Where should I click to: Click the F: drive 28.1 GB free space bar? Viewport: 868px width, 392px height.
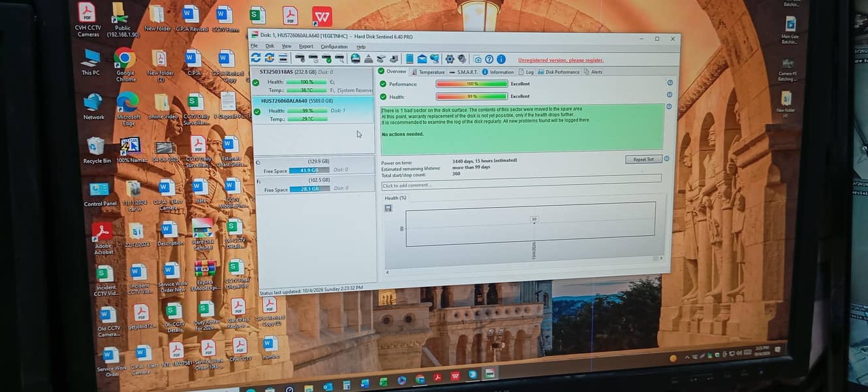(x=309, y=189)
